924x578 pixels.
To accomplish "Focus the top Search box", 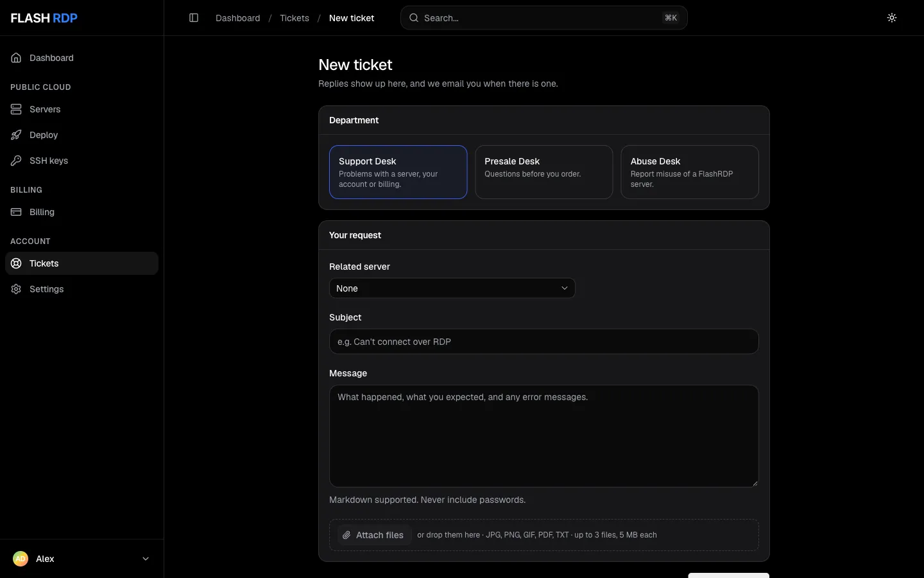I will pyautogui.click(x=543, y=18).
